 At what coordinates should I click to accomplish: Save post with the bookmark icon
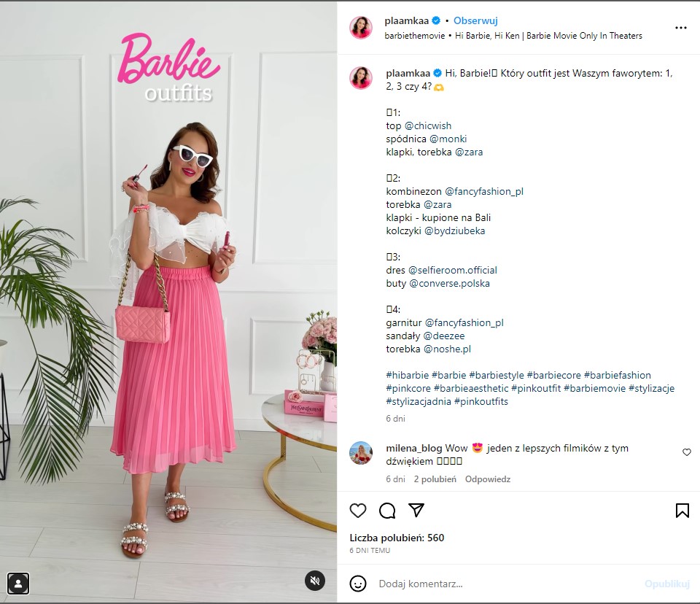pos(682,510)
